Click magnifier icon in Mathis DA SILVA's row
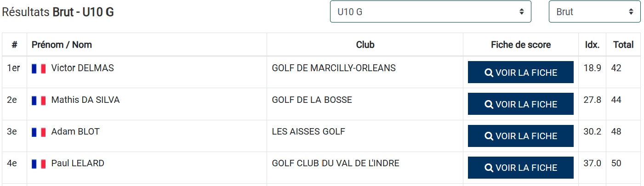Screen dimensions: 644x186 point(489,104)
